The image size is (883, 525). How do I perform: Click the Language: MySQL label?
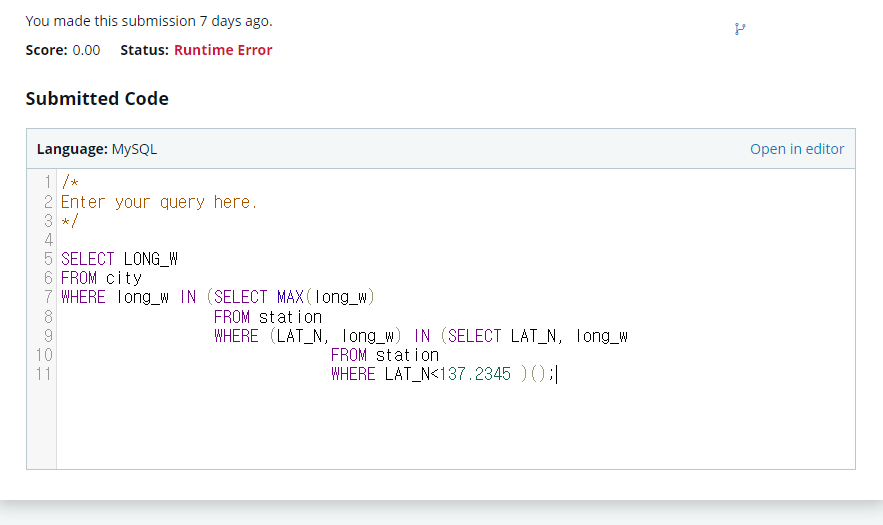pos(97,149)
